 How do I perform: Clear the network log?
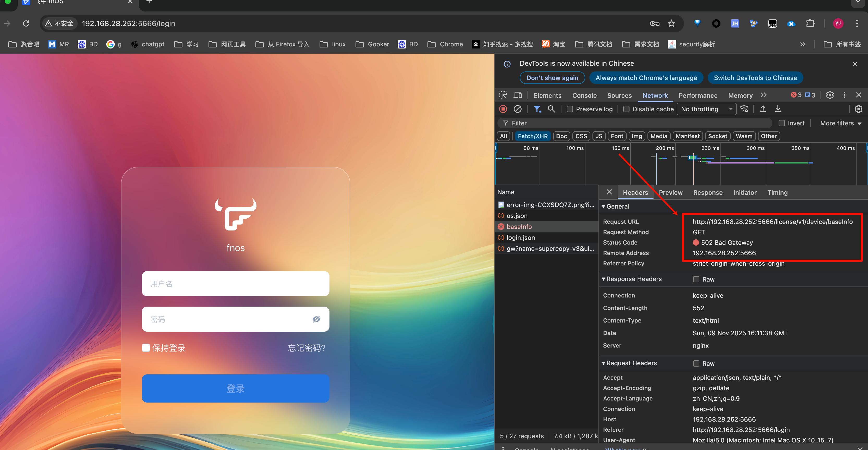coord(518,109)
